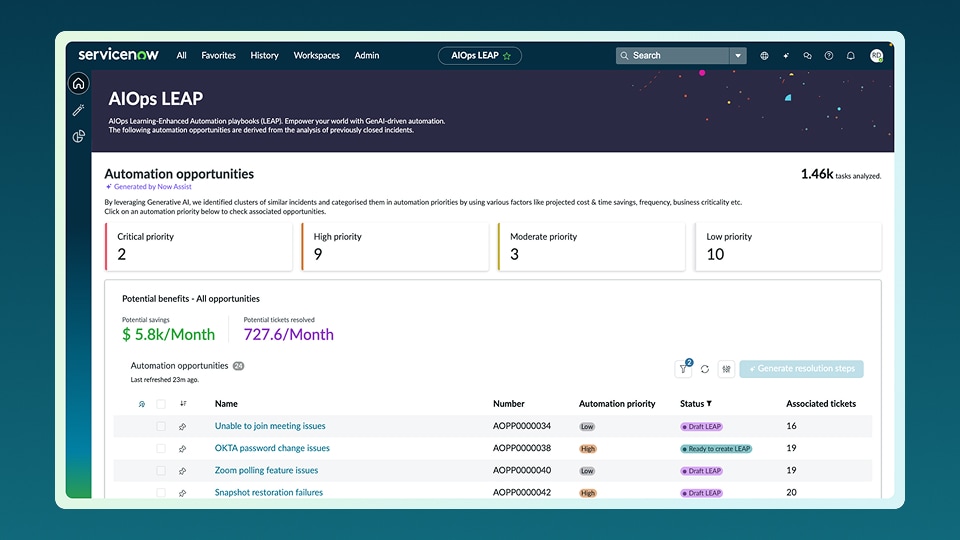
Task: Pin the Zoom polling feature issues row
Action: (x=182, y=471)
